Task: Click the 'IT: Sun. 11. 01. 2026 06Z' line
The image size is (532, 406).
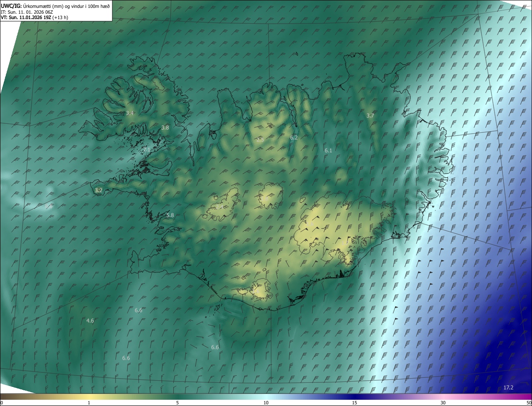Action: click(27, 12)
